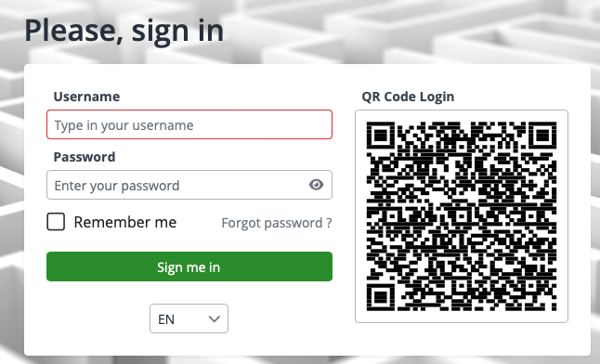This screenshot has width=600, height=364.
Task: Click the "QR Code Login" heading
Action: point(408,97)
